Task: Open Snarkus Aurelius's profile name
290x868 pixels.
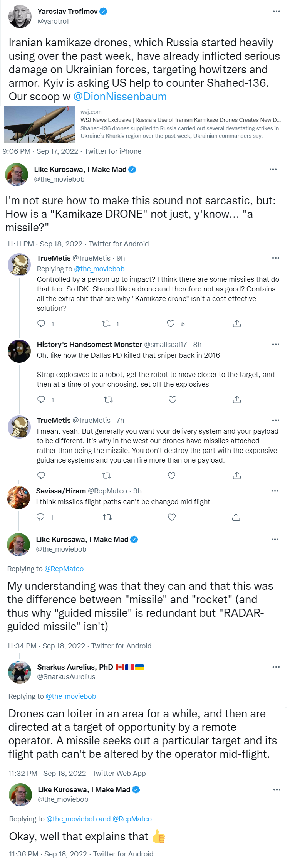Action: click(x=75, y=667)
